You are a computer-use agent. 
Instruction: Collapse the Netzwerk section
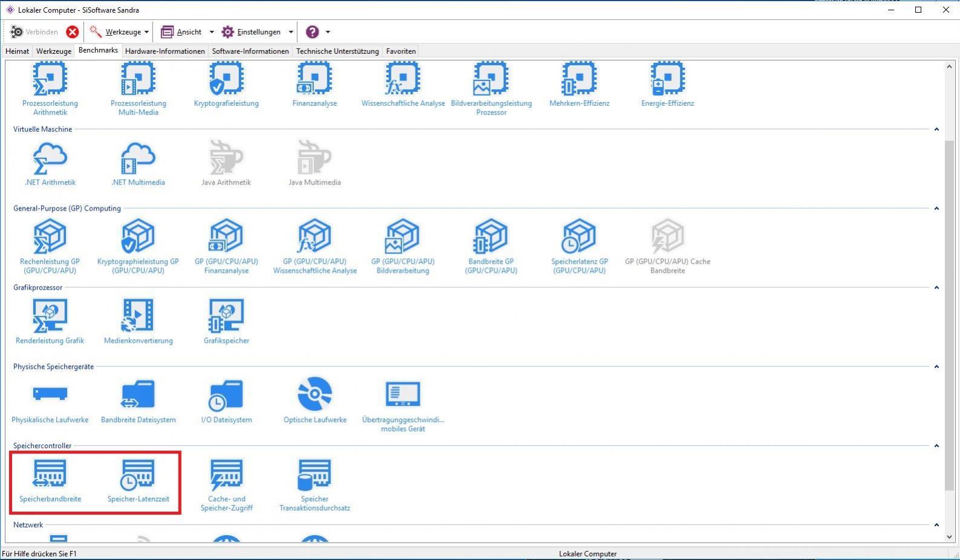(936, 526)
